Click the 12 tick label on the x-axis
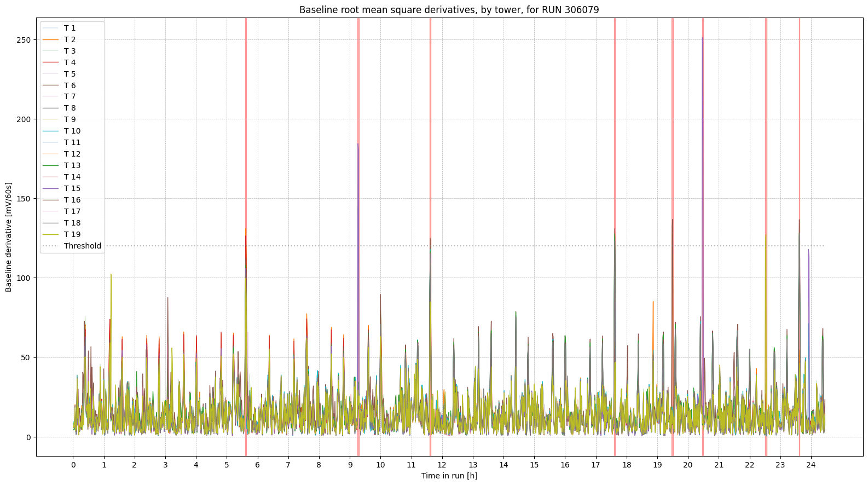Viewport: 868px width, 485px height. coord(442,465)
